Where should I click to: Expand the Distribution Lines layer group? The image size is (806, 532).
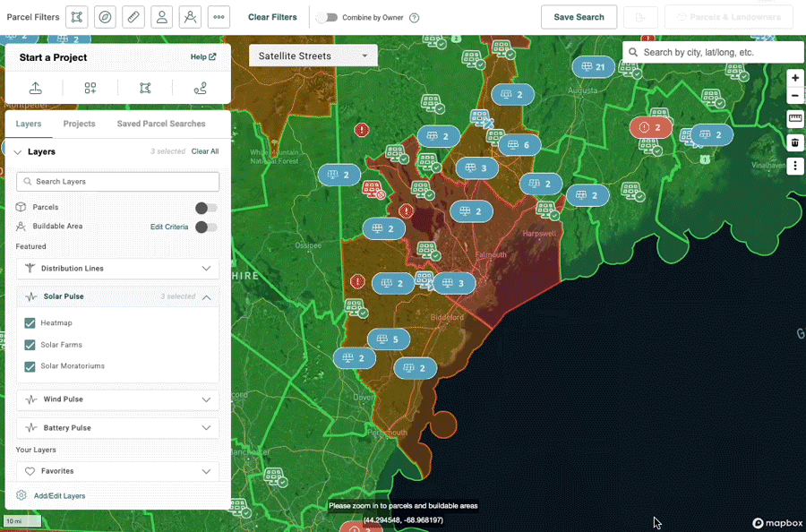[x=117, y=269]
